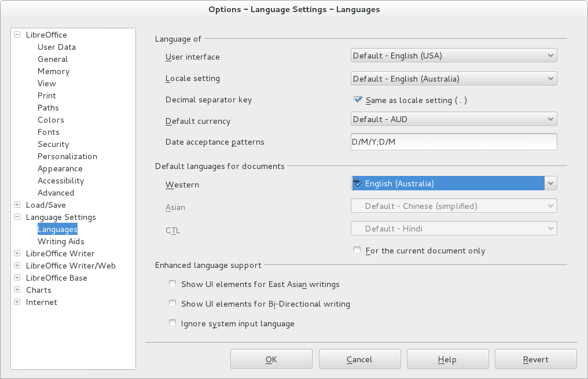Expand the Internet tree node
The height and width of the screenshot is (379, 588).
point(17,302)
